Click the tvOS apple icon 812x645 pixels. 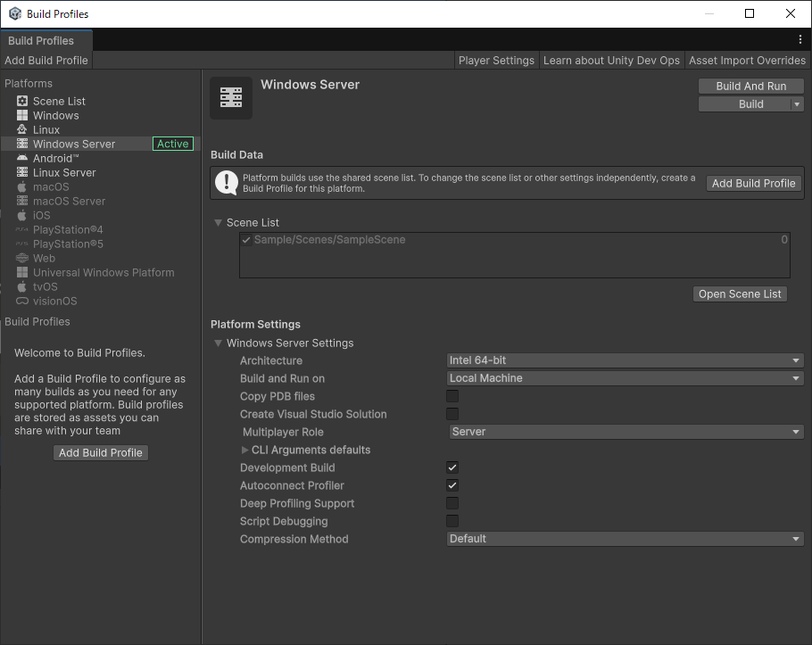22,286
